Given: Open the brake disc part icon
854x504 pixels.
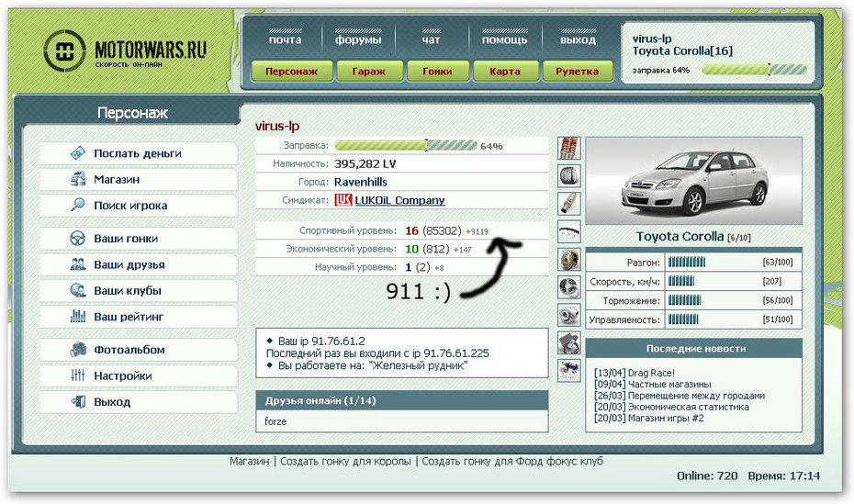Looking at the screenshot, I should click(x=569, y=260).
